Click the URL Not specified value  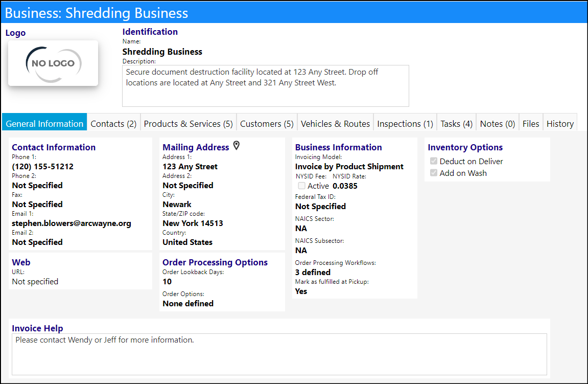click(x=35, y=282)
